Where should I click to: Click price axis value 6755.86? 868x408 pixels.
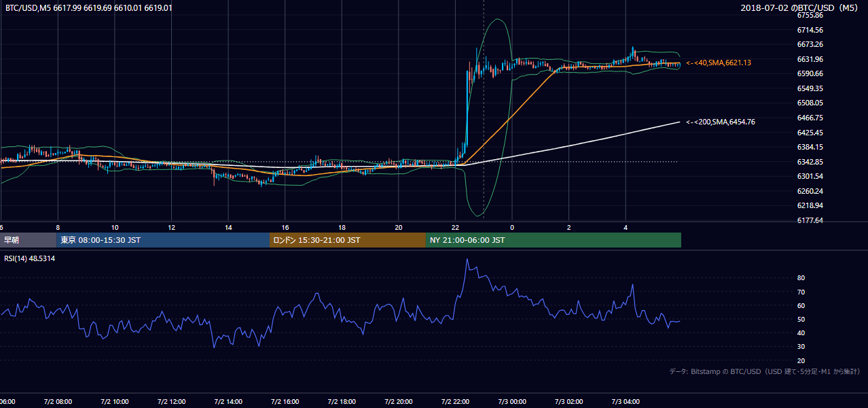(x=810, y=15)
